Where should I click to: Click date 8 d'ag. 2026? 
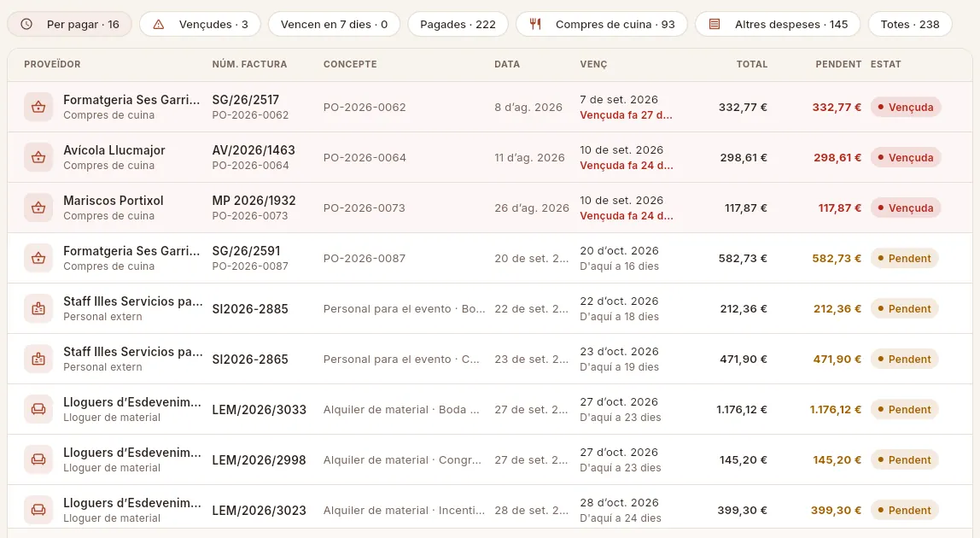(x=528, y=107)
